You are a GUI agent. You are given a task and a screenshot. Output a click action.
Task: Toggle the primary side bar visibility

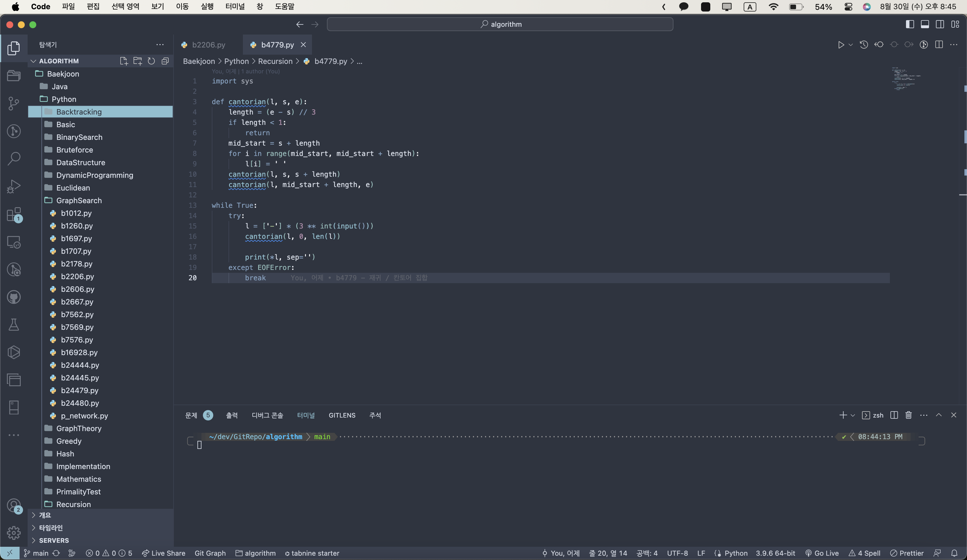coord(909,24)
